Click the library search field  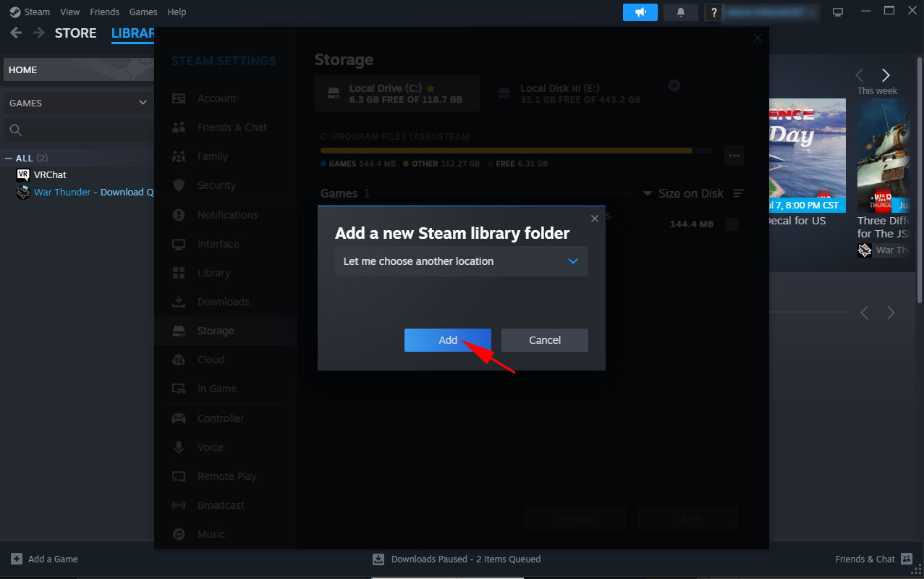coord(78,130)
